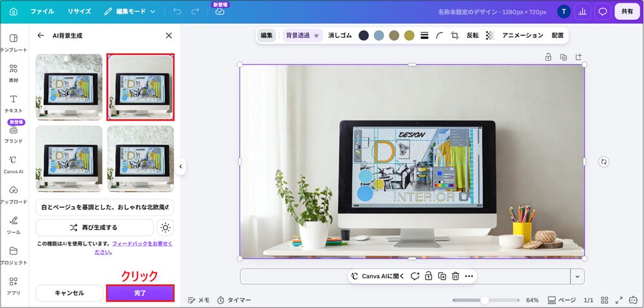Open the border style lines icon
Screen dimensions: 644x308
(x=424, y=35)
